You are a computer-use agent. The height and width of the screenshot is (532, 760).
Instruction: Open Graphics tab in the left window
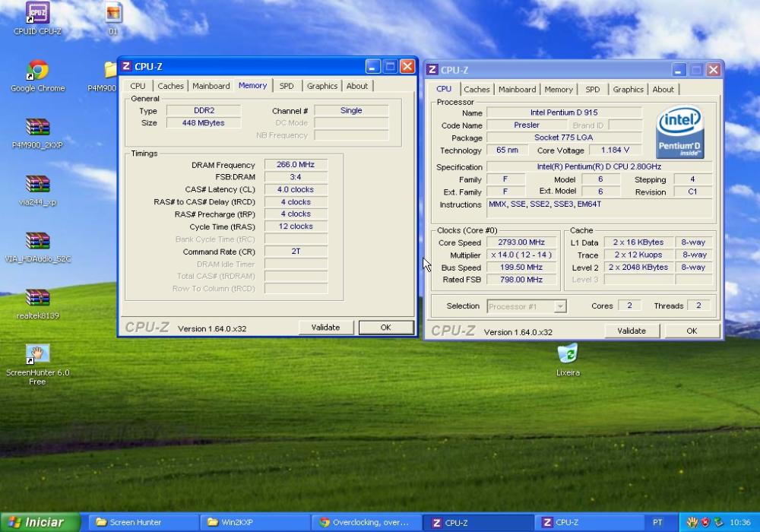tap(321, 86)
